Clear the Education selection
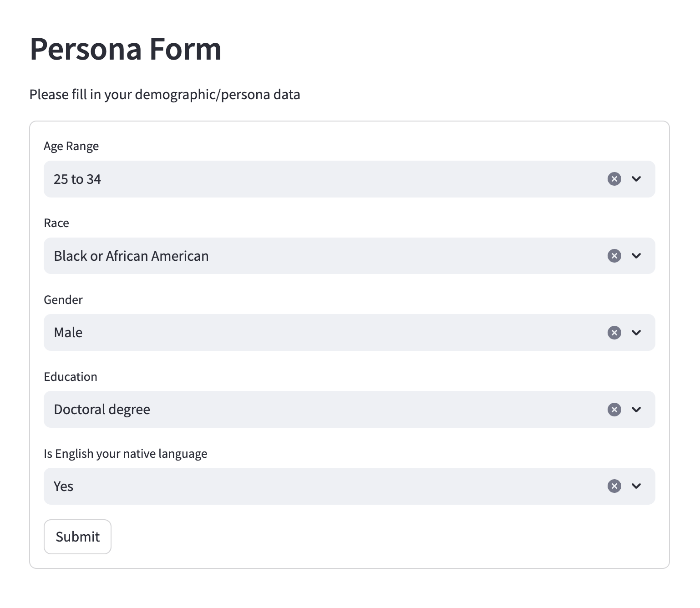 click(x=614, y=410)
